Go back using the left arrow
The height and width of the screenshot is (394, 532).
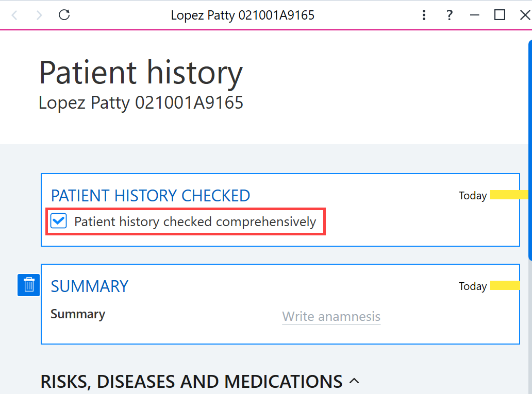(14, 15)
